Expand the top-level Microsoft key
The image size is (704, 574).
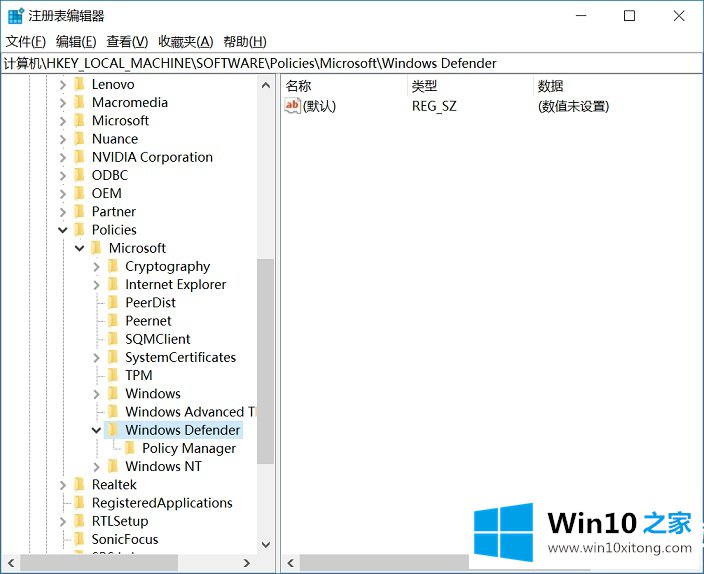tap(63, 121)
